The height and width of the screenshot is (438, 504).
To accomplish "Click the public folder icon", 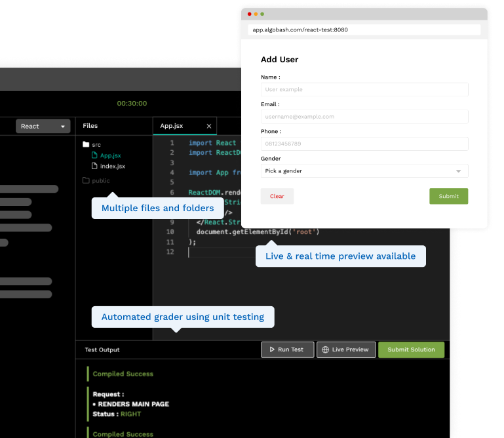I will pyautogui.click(x=85, y=180).
